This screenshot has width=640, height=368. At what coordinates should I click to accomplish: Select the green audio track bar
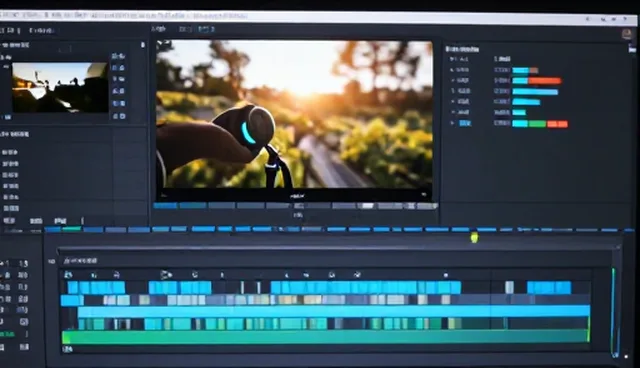click(326, 337)
